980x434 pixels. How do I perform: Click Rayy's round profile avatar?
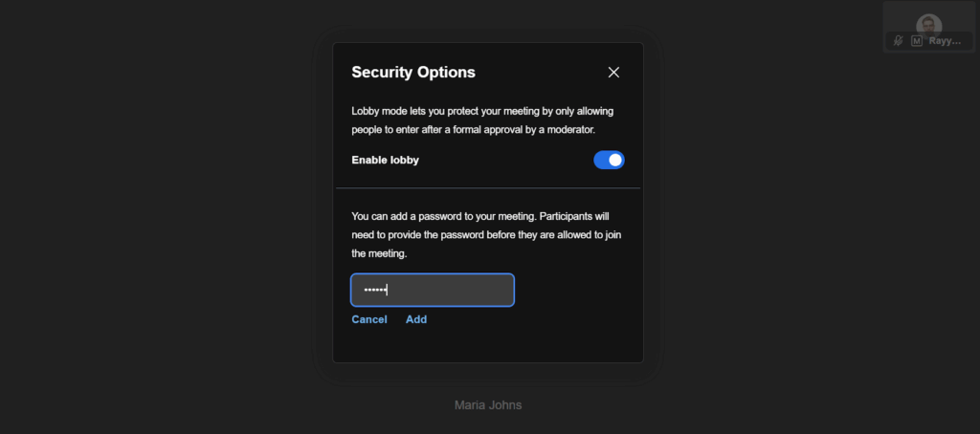(x=928, y=24)
